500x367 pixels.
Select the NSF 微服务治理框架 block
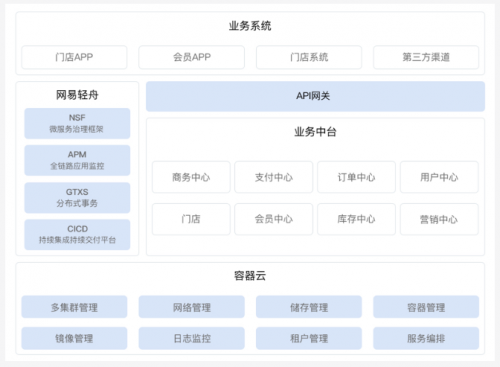77,123
